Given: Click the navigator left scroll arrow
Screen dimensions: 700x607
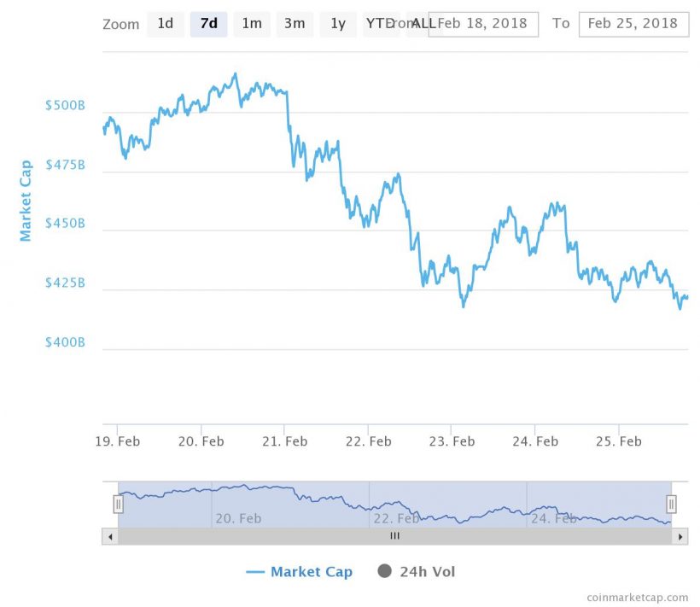Looking at the screenshot, I should (109, 537).
